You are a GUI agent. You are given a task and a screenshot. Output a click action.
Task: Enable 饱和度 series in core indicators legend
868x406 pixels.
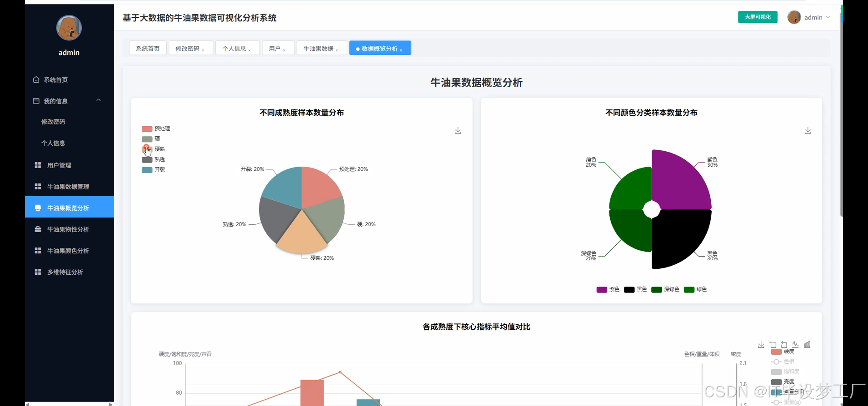point(785,371)
